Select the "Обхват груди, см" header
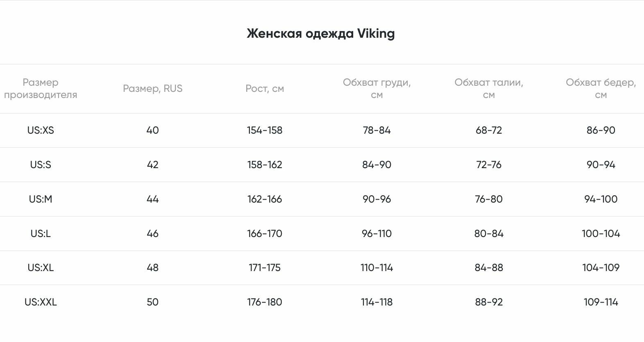This screenshot has width=644, height=342. [x=376, y=89]
